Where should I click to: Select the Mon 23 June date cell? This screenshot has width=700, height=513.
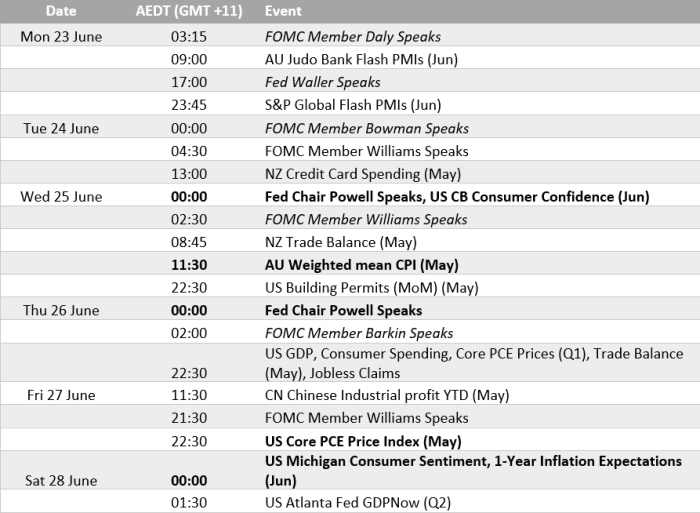[60, 37]
